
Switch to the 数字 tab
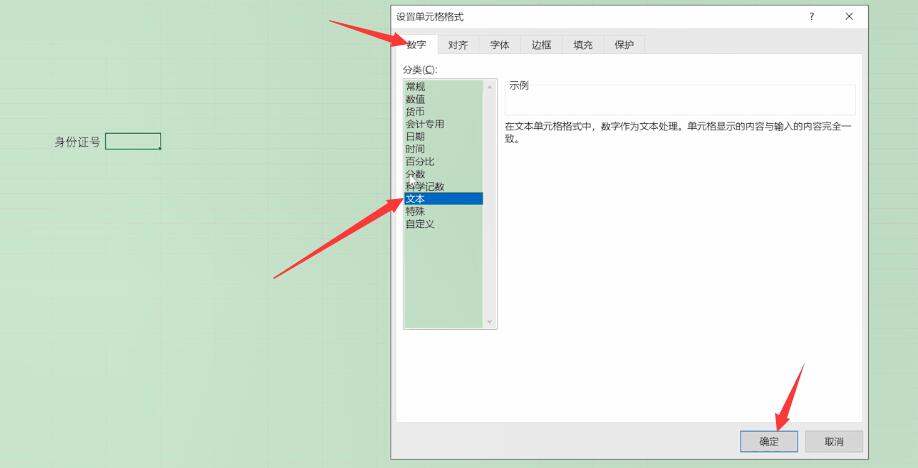[416, 45]
